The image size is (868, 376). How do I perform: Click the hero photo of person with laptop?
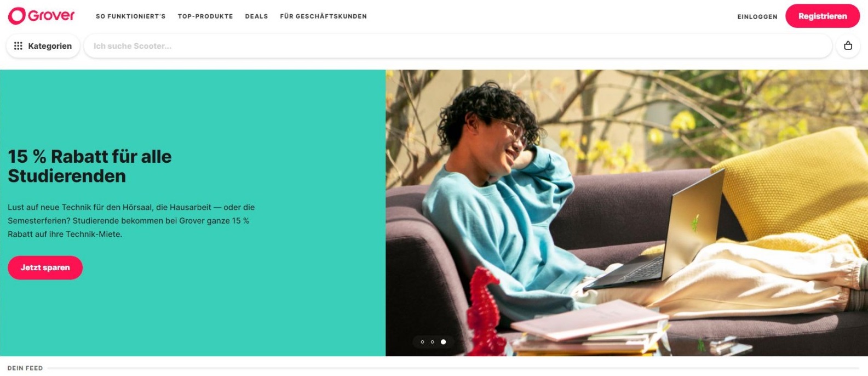coord(626,213)
